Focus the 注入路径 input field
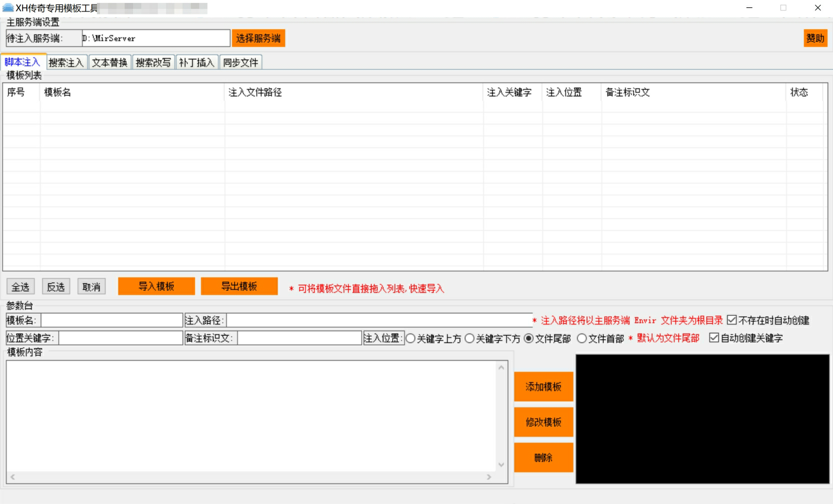Image resolution: width=833 pixels, height=504 pixels. point(379,320)
